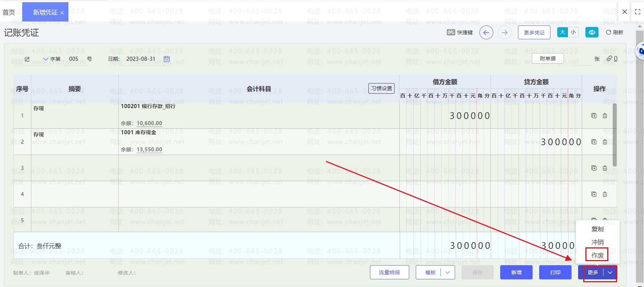
Task: Click the 更多 button
Action: click(593, 272)
